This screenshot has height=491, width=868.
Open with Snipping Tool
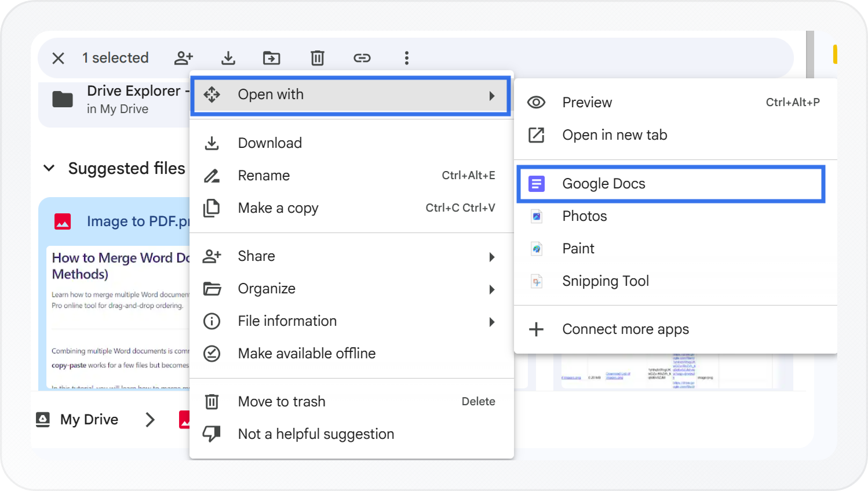point(605,281)
